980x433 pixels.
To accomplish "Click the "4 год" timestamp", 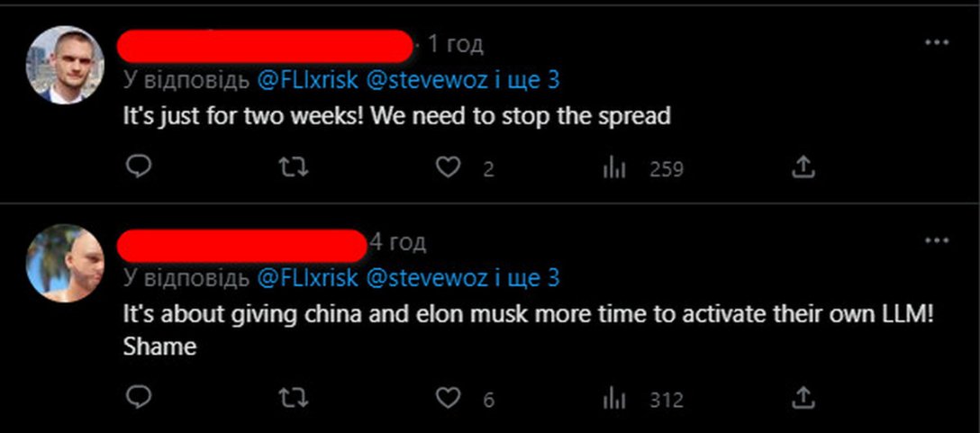I will [397, 241].
